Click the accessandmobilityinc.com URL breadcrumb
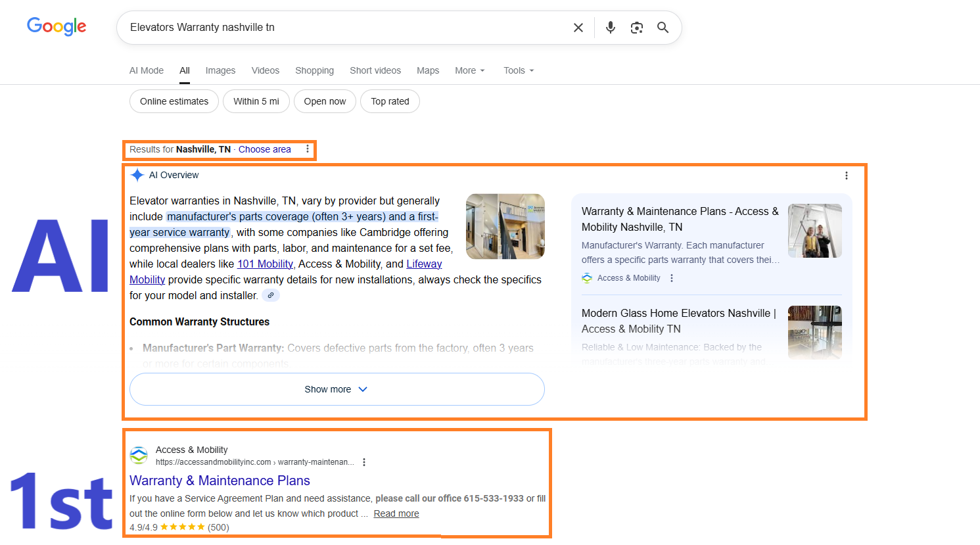Screen dimensions: 980x545 tap(255, 462)
